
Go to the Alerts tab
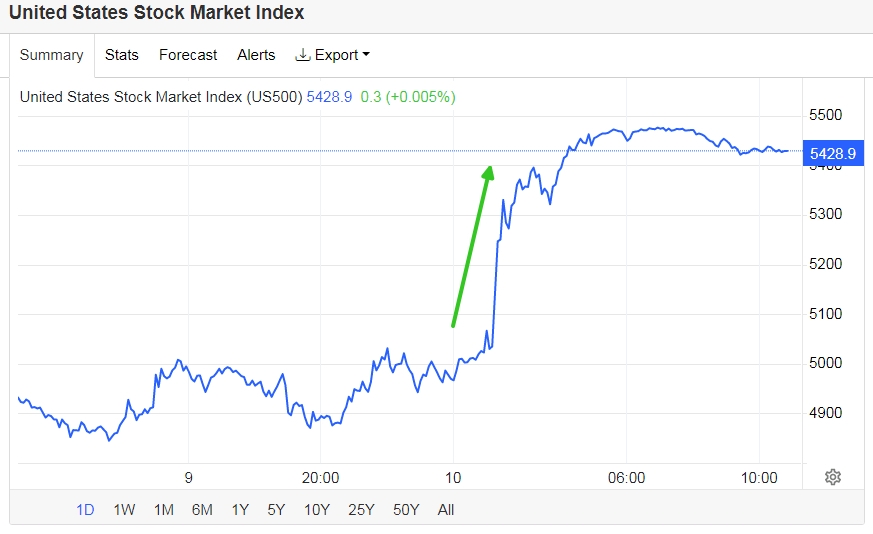click(x=256, y=55)
